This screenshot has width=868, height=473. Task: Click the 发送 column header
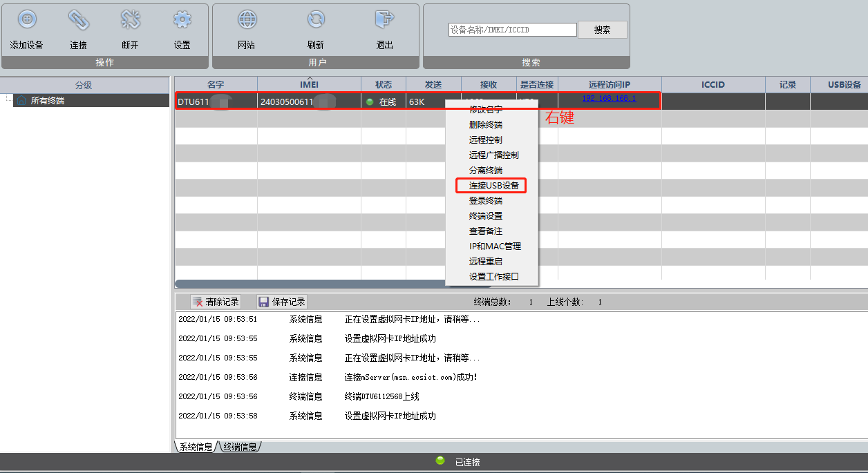pos(433,85)
